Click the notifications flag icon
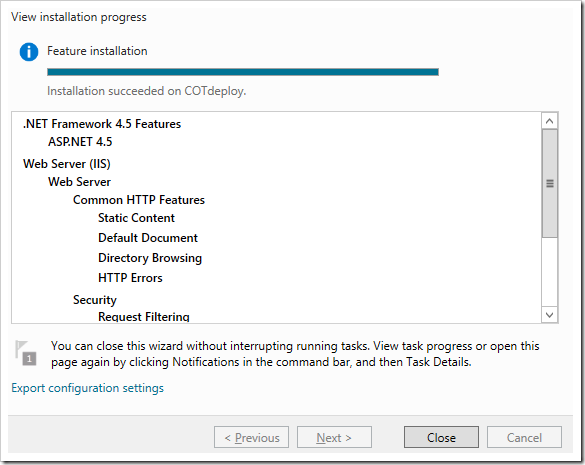585x465 pixels. pos(25,353)
